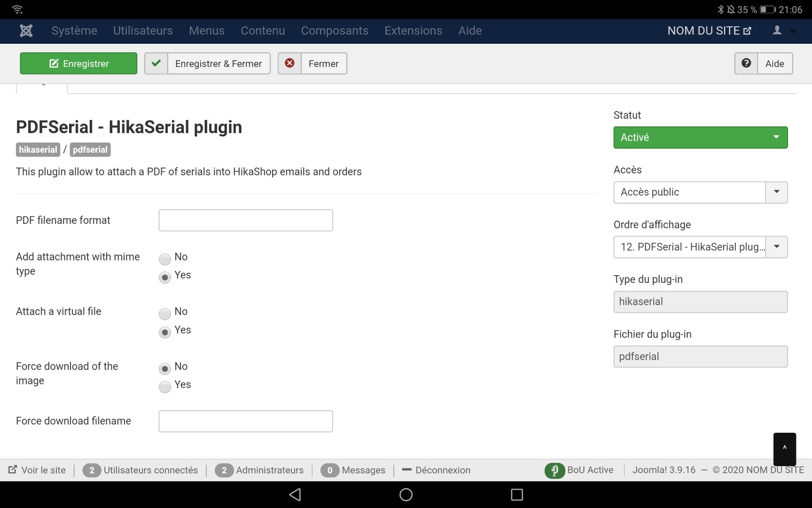The width and height of the screenshot is (812, 508).
Task: Click the Déconnexion link
Action: 442,470
